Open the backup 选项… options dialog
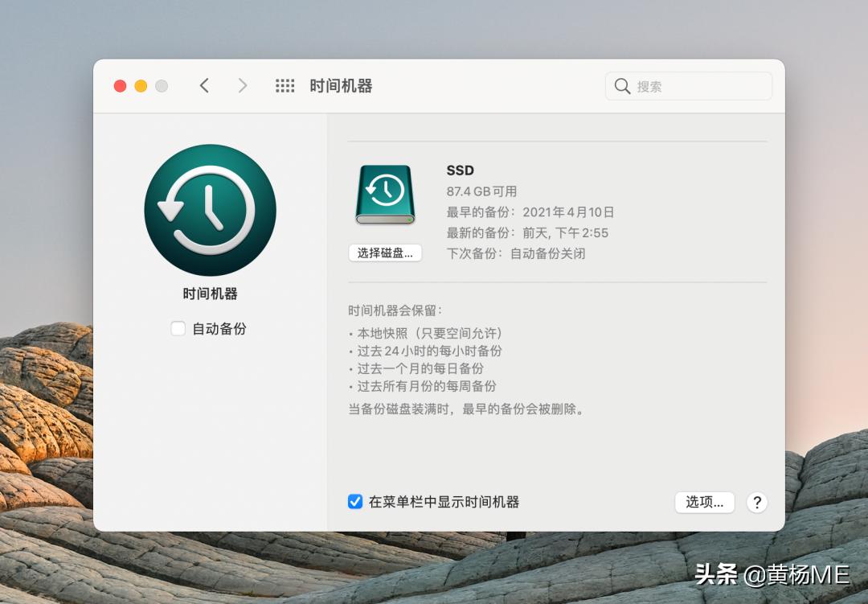 click(x=704, y=502)
